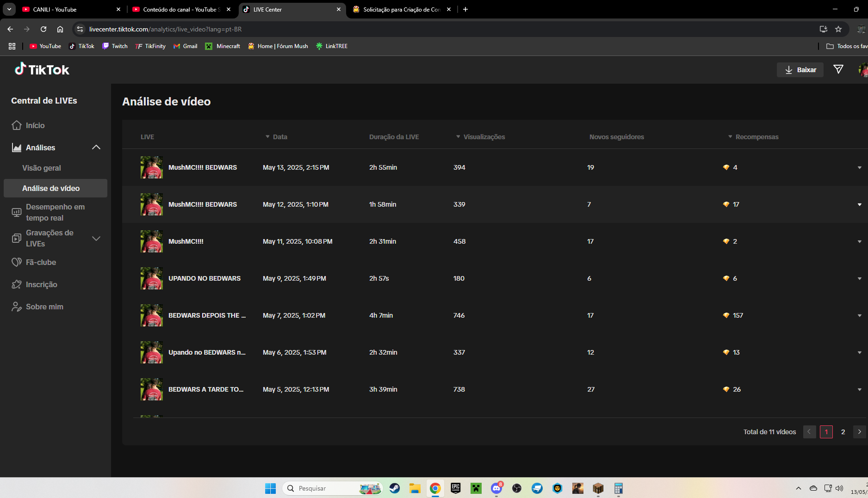Open the Twitch bookmark
This screenshot has width=868, height=498.
tap(115, 46)
